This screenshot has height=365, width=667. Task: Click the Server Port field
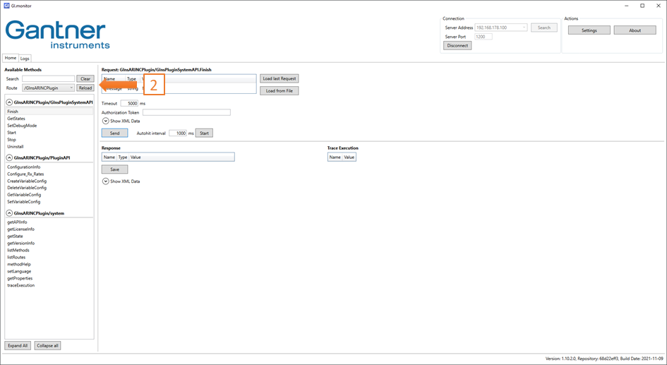click(483, 37)
